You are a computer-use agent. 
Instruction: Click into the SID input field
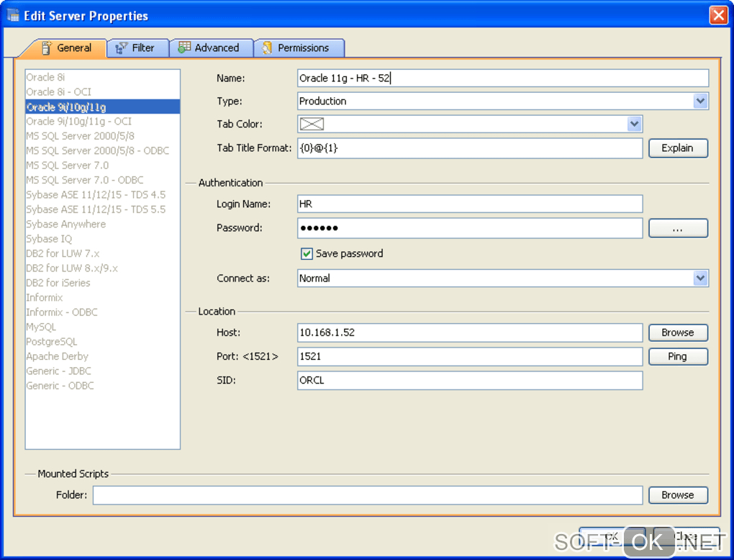click(x=469, y=381)
